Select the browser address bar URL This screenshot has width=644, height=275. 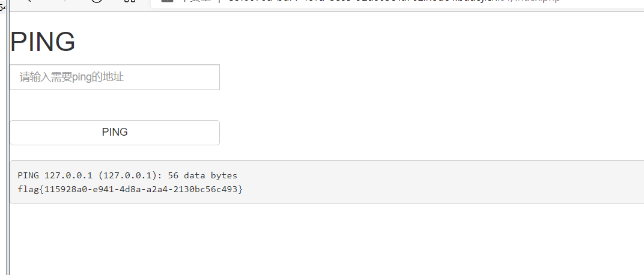point(394,1)
